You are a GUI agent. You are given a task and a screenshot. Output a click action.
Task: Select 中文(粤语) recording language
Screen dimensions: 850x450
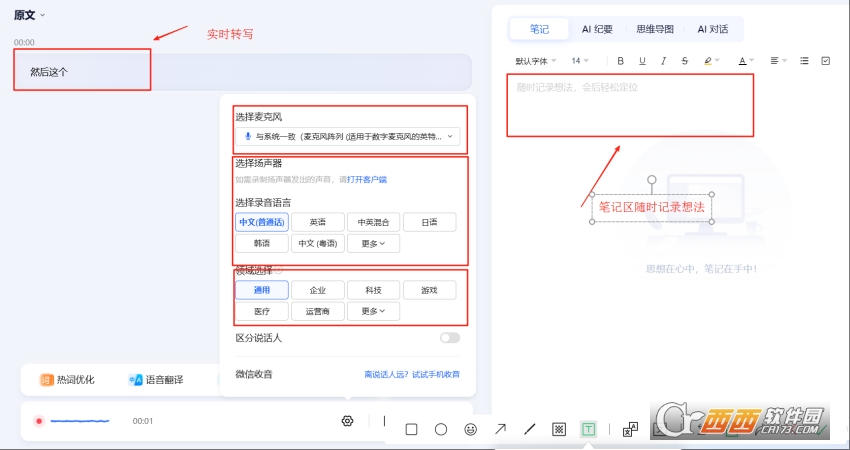click(x=318, y=243)
